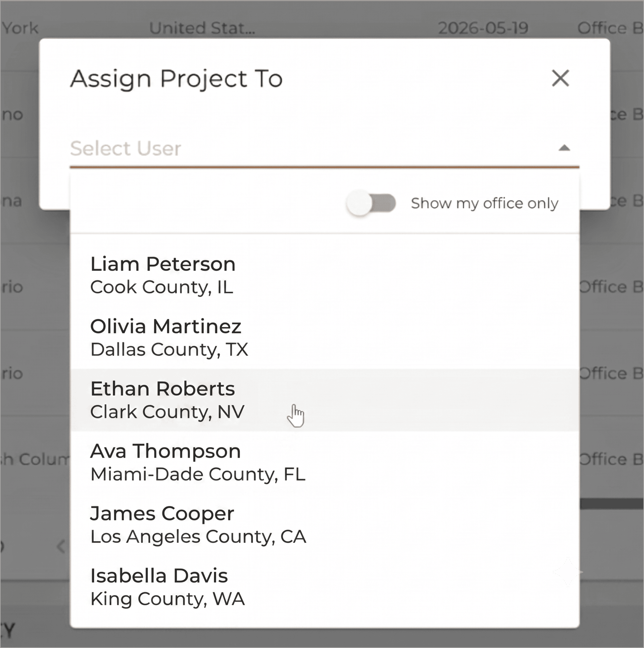
Task: Click the Assign Project To title
Action: [176, 79]
